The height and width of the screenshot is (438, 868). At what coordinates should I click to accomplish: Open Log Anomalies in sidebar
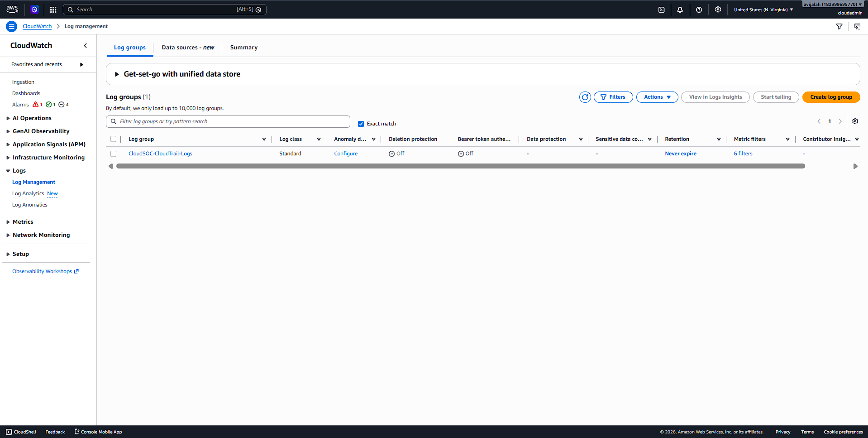[30, 205]
